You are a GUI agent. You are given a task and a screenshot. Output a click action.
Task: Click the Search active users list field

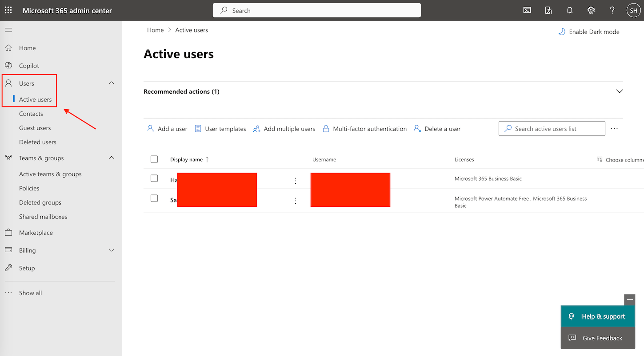tap(552, 128)
